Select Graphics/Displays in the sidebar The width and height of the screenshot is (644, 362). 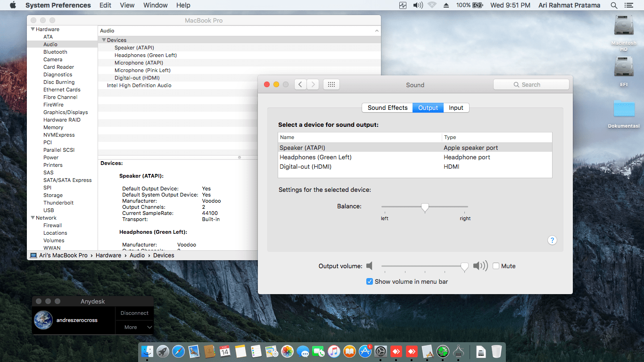coord(66,112)
